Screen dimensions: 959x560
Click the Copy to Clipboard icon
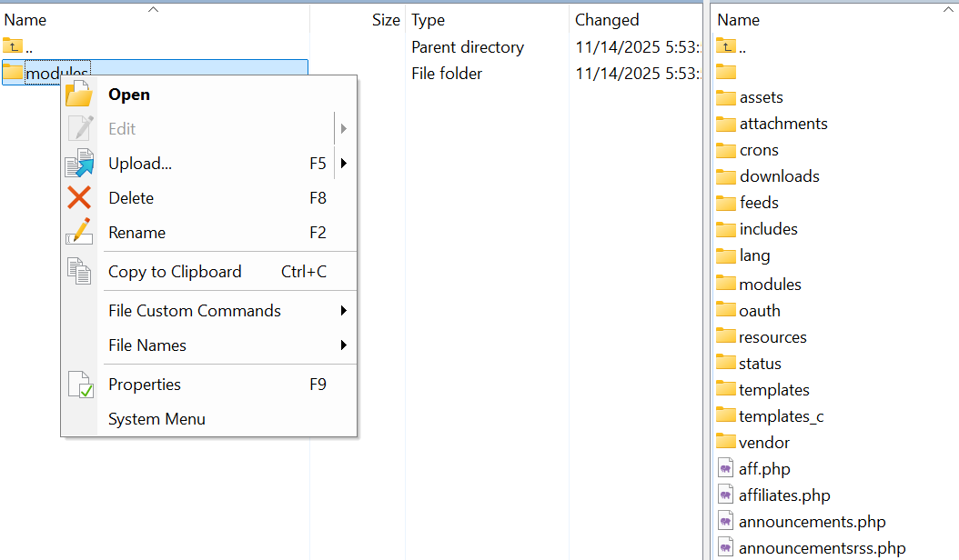click(x=79, y=271)
